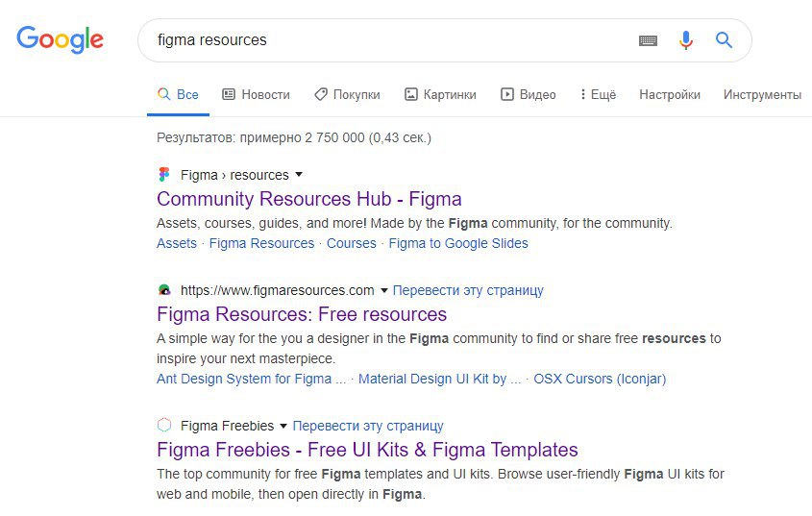Open the Figma to Google Slides sitelink
This screenshot has height=516, width=812.
pyautogui.click(x=458, y=243)
